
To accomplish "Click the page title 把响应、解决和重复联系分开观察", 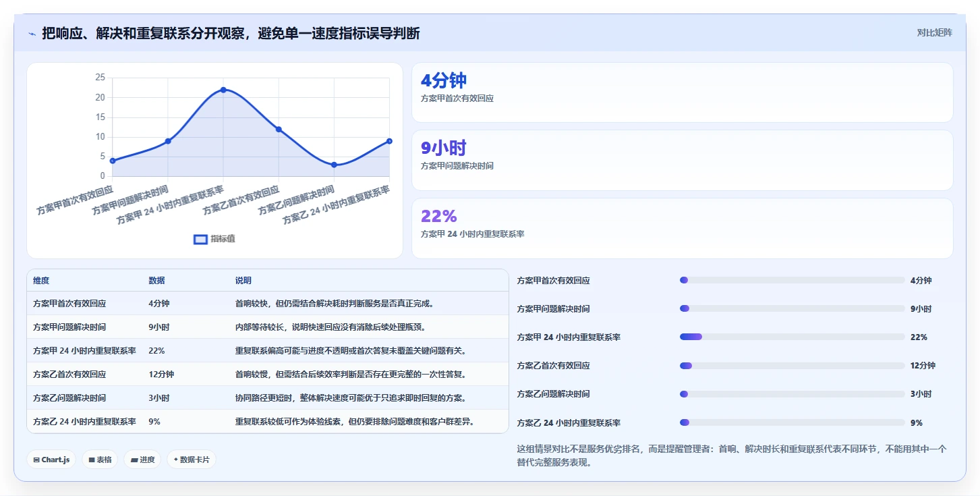I will [x=230, y=33].
